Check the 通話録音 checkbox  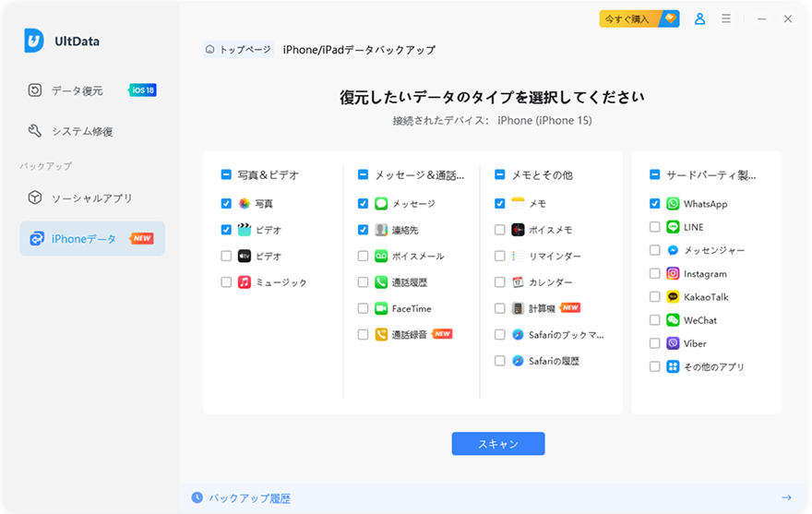363,335
